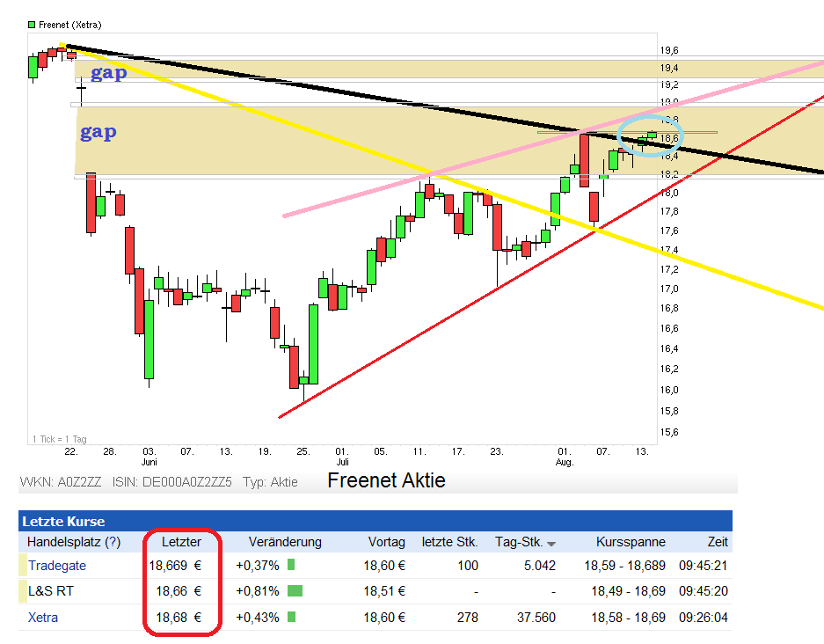Screen dimensions: 824x644
Task: Click the 1 Tick = 1 Tag note
Action: tap(60, 439)
